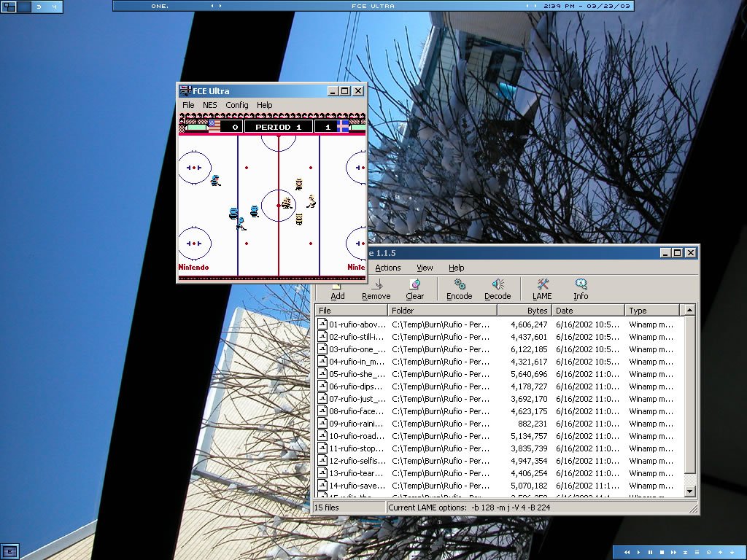Select the 14-rufio-save file row
This screenshot has height=560, width=747.
pyautogui.click(x=499, y=485)
